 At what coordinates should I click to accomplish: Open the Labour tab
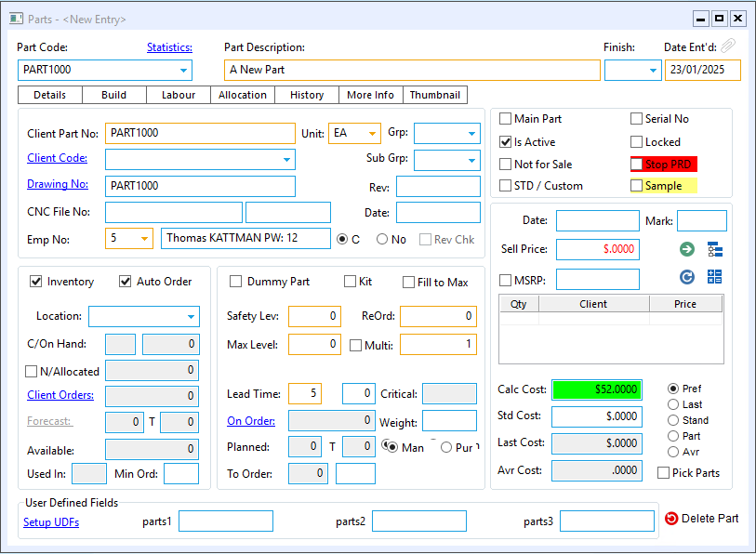tap(179, 95)
